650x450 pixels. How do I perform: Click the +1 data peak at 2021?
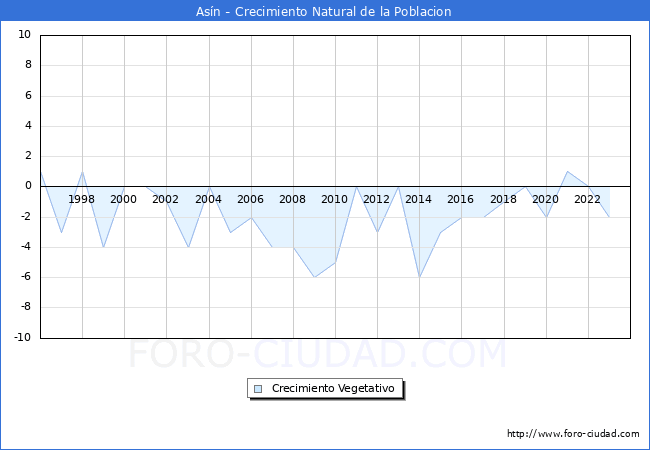point(567,172)
